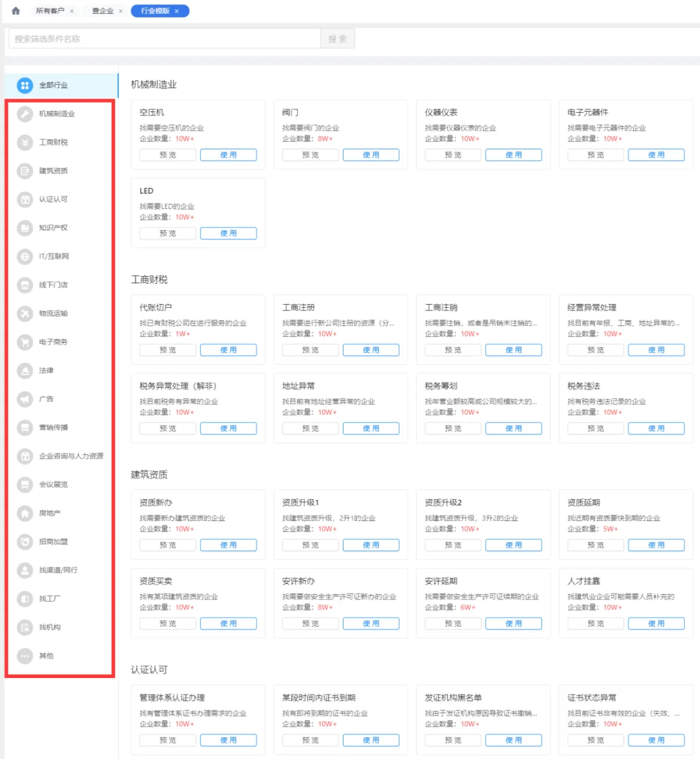Use the 税务异常处理（解非）template
Viewport: 700px width, 759px height.
pos(229,428)
